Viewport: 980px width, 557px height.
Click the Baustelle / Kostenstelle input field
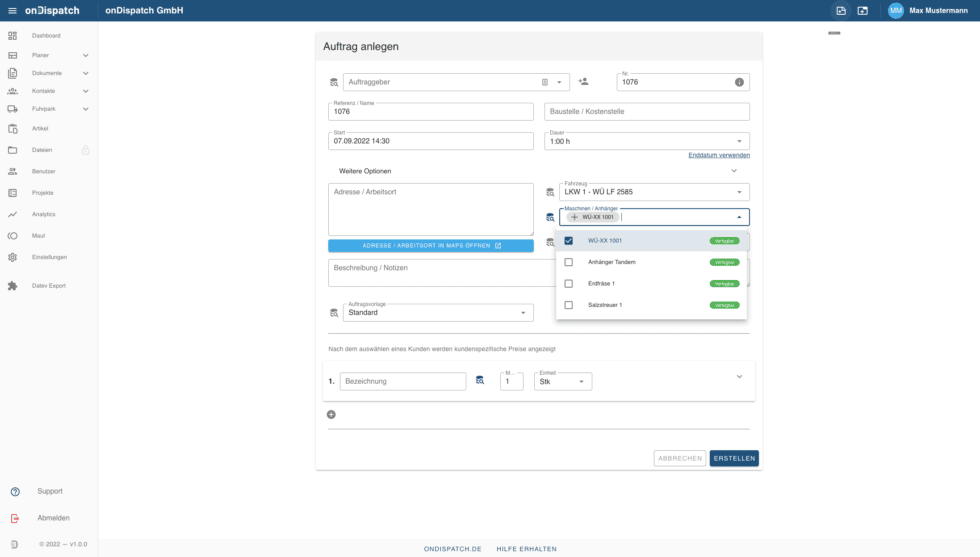pos(647,112)
